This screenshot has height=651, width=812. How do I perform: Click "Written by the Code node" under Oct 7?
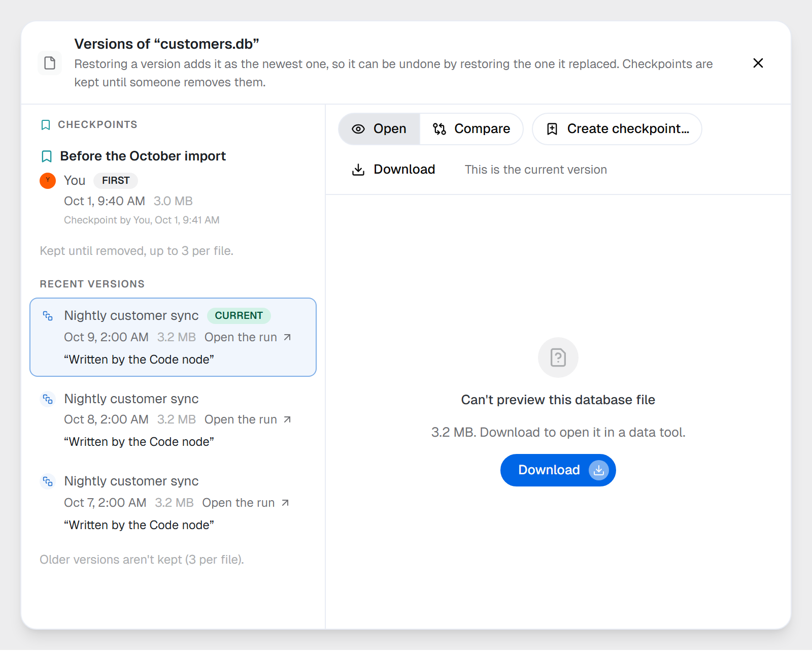coord(139,525)
